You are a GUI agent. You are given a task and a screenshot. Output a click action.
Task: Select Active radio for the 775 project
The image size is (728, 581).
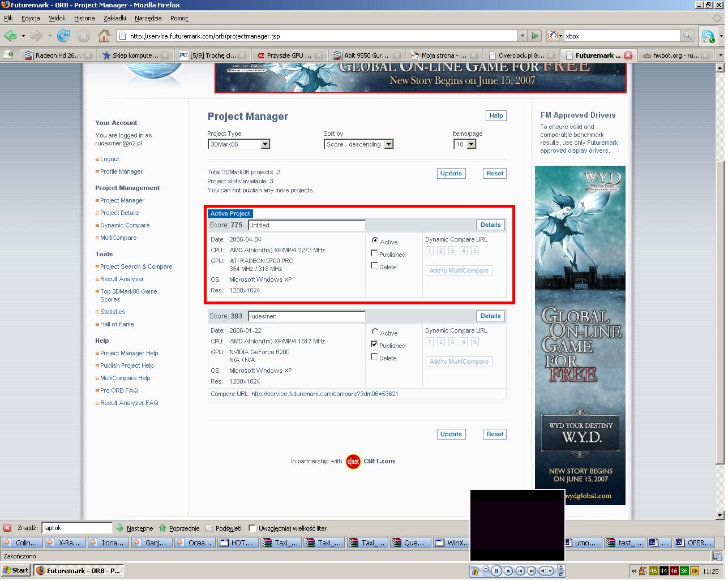pos(375,240)
